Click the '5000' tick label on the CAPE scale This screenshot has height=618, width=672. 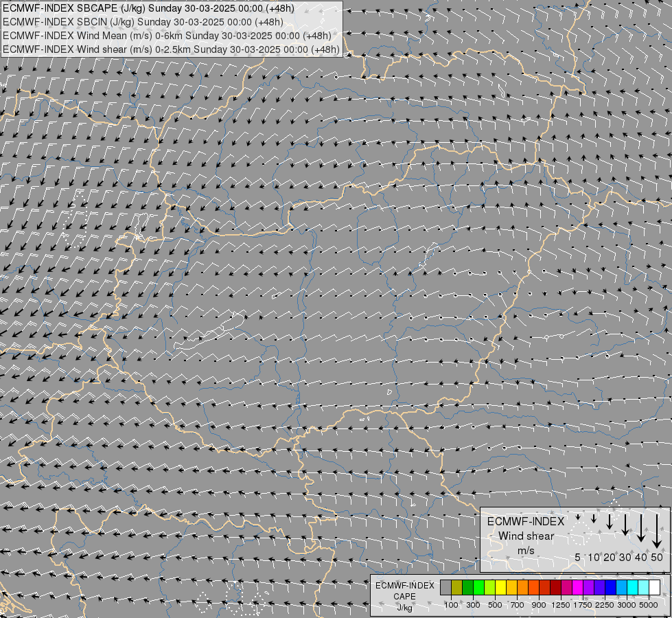click(x=649, y=605)
